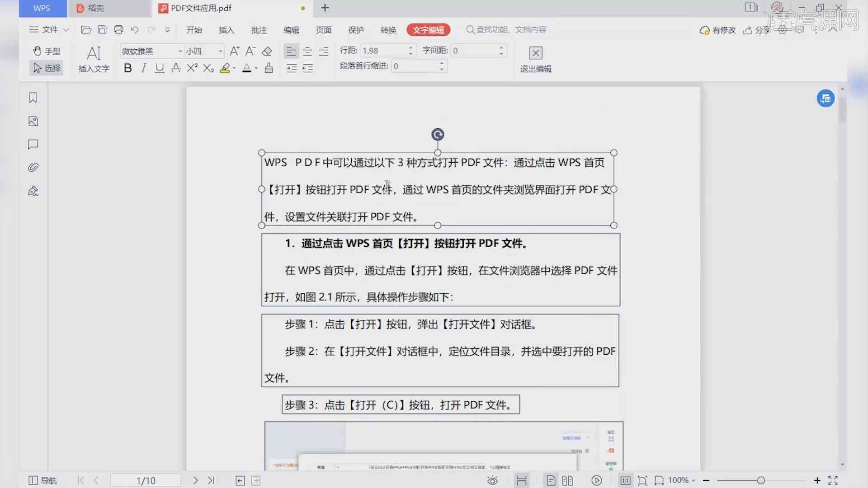
Task: Open the 保护 tab
Action: pyautogui.click(x=356, y=30)
